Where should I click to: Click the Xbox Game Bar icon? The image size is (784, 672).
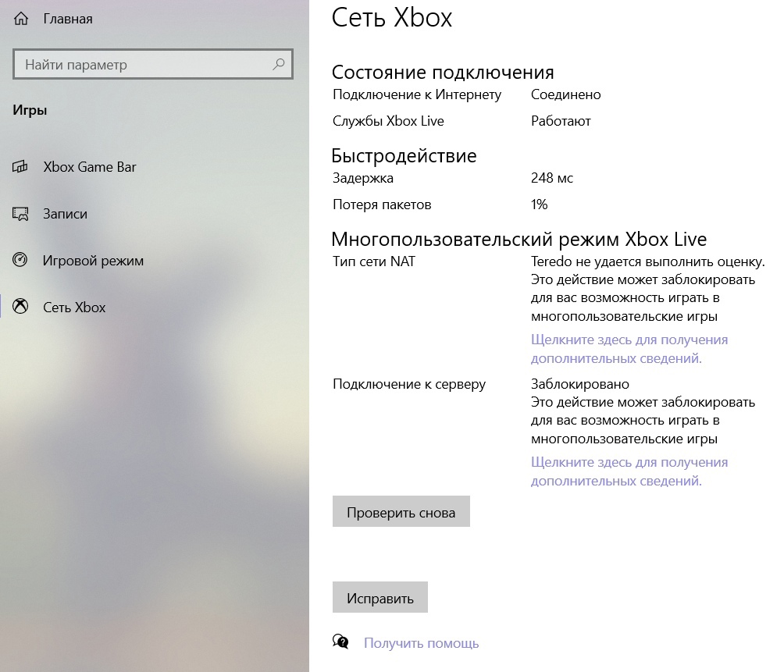pyautogui.click(x=21, y=167)
